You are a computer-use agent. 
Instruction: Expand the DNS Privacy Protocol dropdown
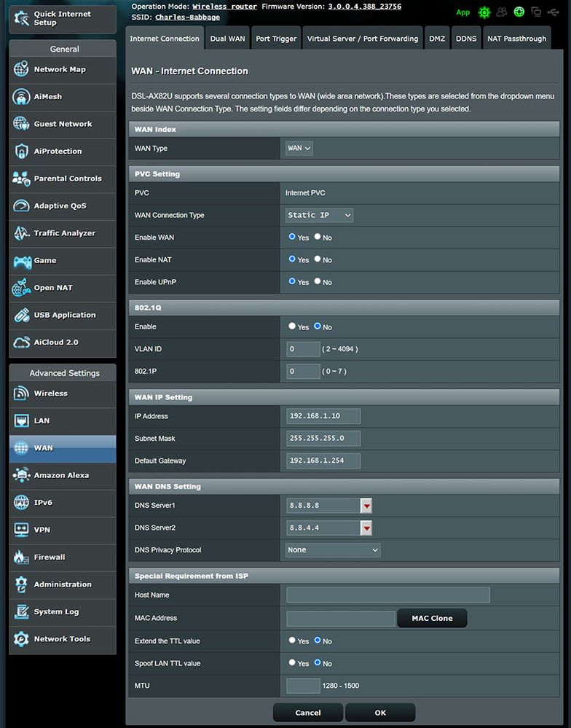point(333,549)
